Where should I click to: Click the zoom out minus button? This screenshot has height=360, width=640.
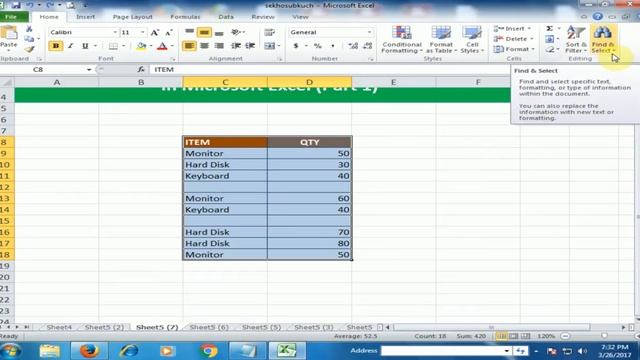pos(565,336)
